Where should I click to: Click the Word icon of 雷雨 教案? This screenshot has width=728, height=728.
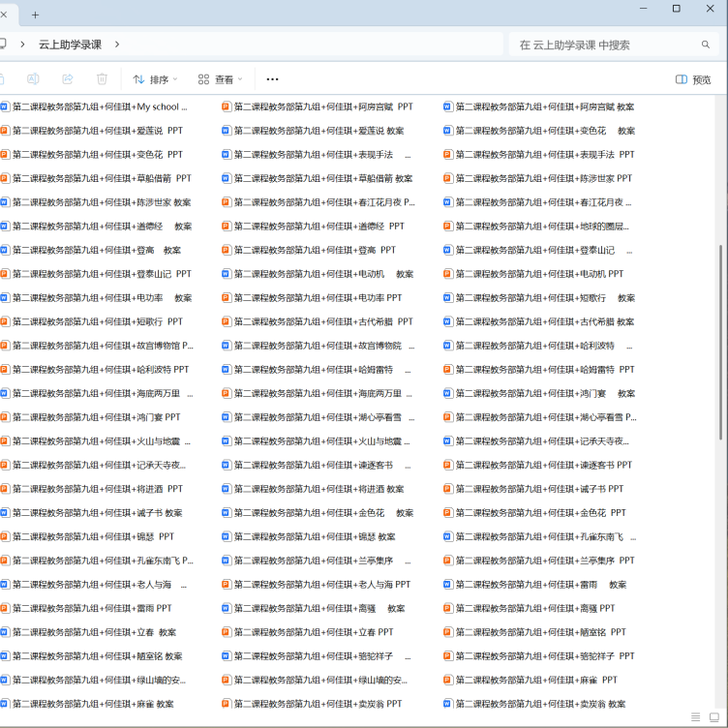coord(447,585)
